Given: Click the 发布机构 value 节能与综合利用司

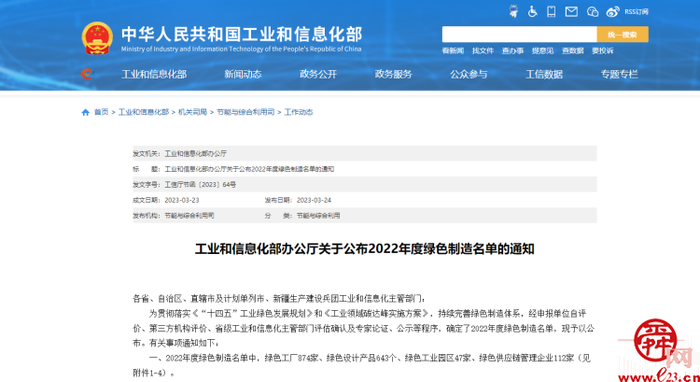Looking at the screenshot, I should [189, 216].
